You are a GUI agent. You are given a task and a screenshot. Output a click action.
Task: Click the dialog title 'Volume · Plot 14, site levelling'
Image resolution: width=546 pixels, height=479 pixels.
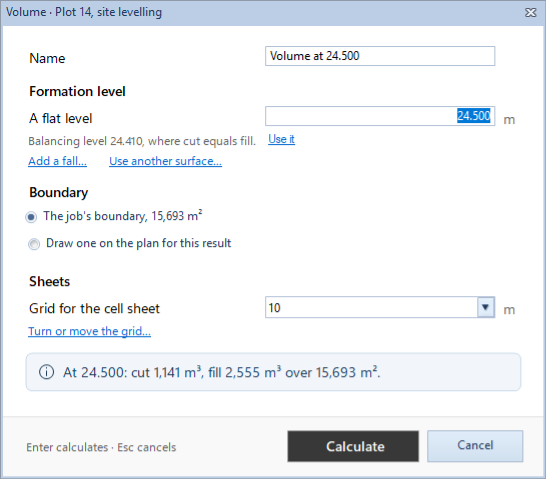[x=84, y=12]
